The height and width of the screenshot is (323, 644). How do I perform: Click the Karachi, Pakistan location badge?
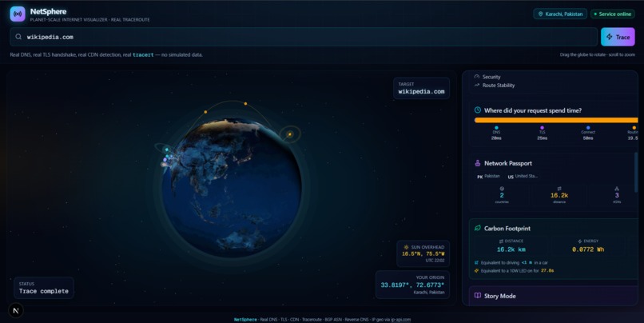pos(560,14)
